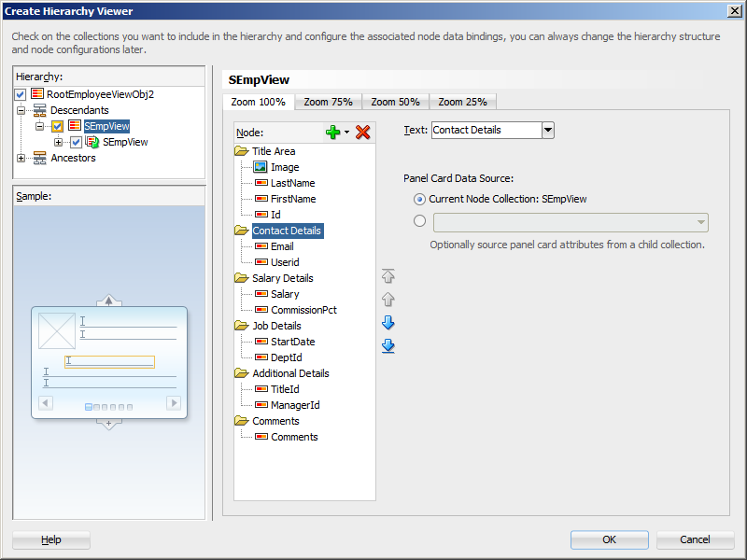Select the DeptId node
Screen dimensions: 747x560
click(x=287, y=357)
